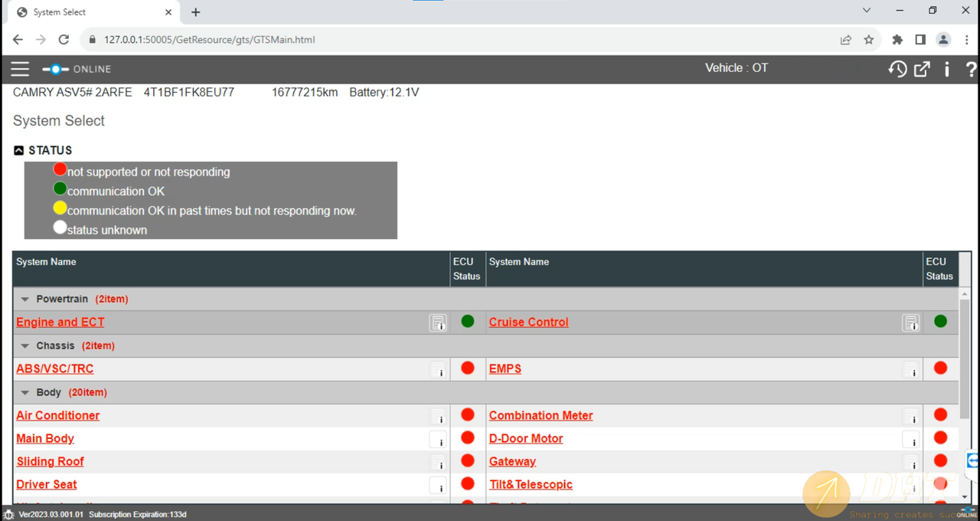Open D-Door Motor system
This screenshot has width=980, height=521.
click(x=526, y=439)
